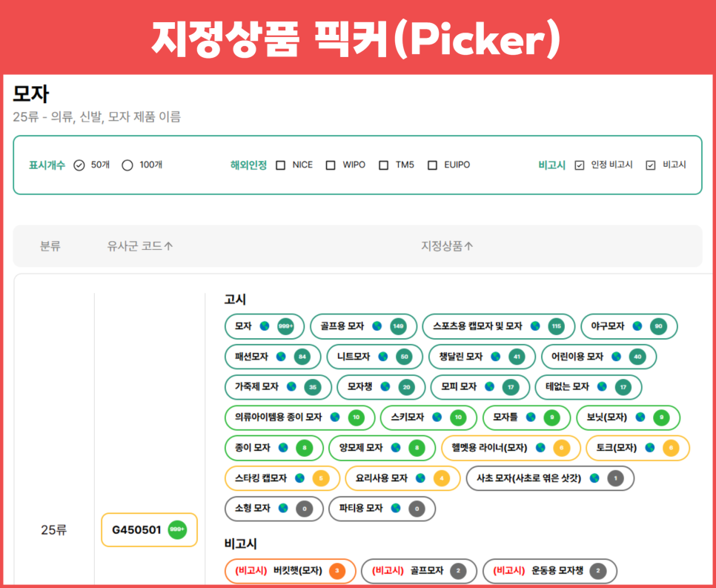Click the G450501 code badge
Image resolution: width=716 pixels, height=588 pixels.
148,529
